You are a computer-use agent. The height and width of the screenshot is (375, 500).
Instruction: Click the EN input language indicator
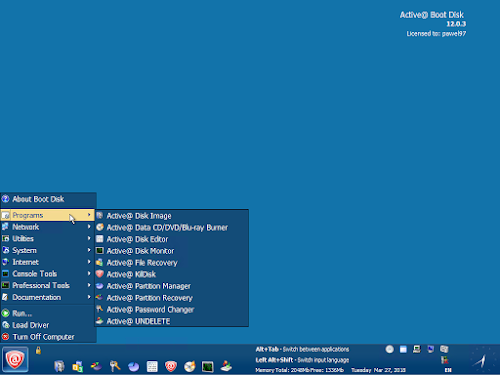[448, 370]
